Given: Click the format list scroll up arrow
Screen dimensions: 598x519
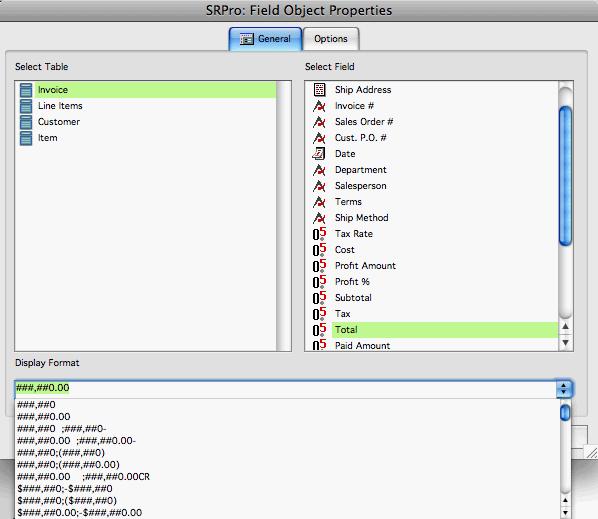Looking at the screenshot, I should coord(565,500).
